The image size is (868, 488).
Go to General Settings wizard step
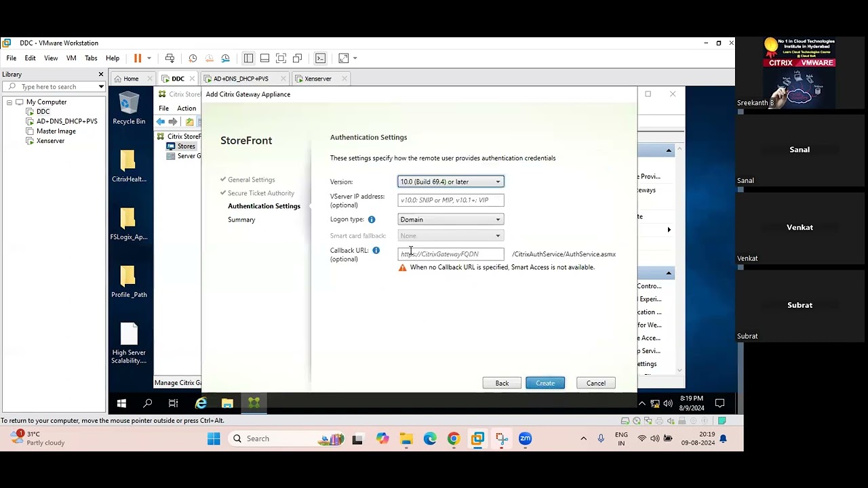click(251, 180)
